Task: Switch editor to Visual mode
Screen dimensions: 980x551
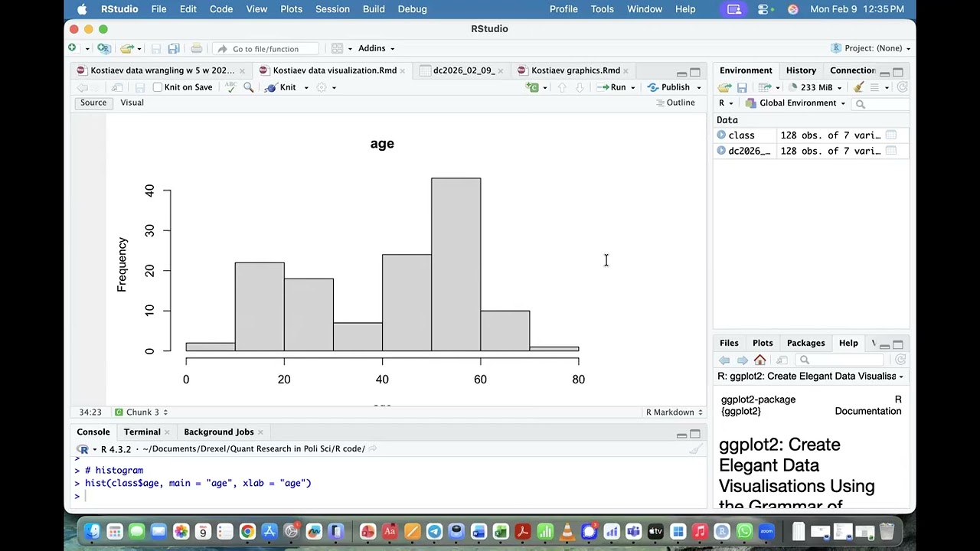Action: 132,103
